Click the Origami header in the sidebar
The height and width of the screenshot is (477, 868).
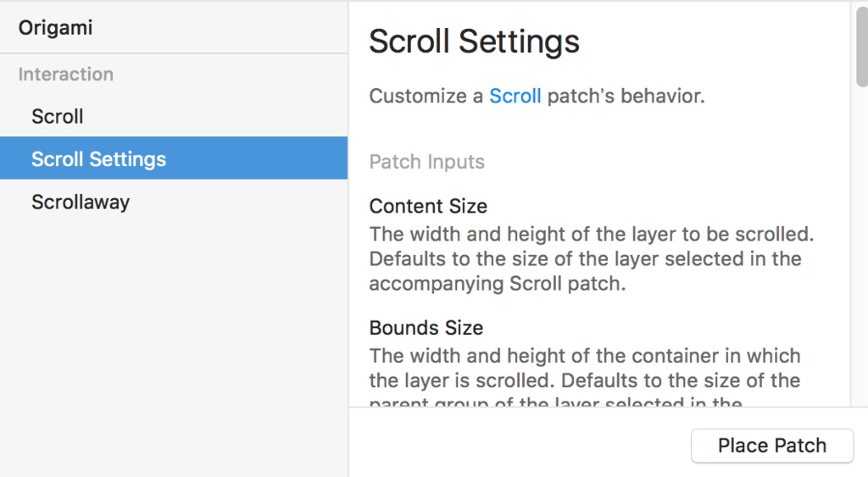pos(56,28)
